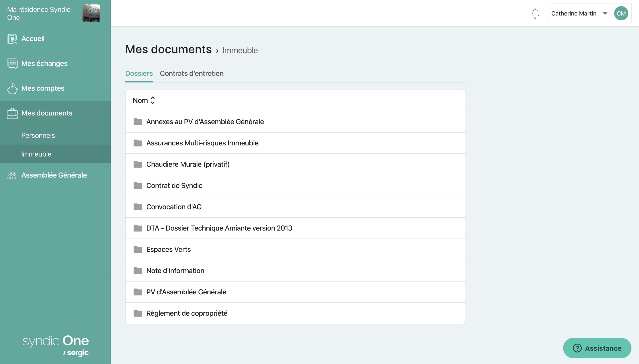Click the CM user avatar
This screenshot has width=639, height=364.
(x=621, y=13)
